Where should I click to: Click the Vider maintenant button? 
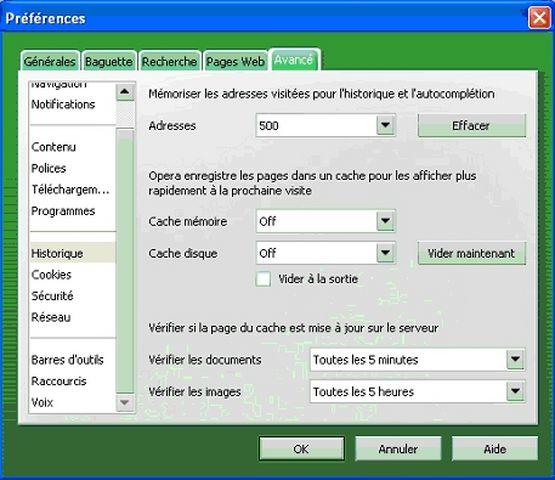(x=471, y=253)
